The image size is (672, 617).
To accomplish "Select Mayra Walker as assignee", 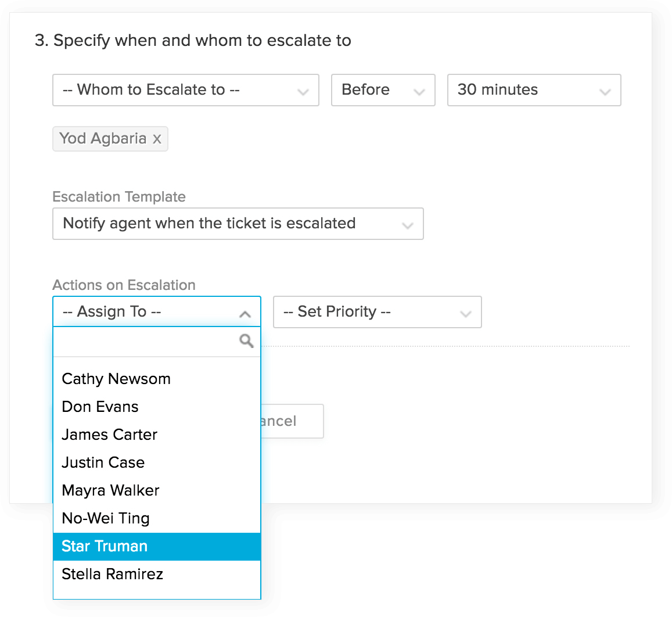I will [110, 490].
